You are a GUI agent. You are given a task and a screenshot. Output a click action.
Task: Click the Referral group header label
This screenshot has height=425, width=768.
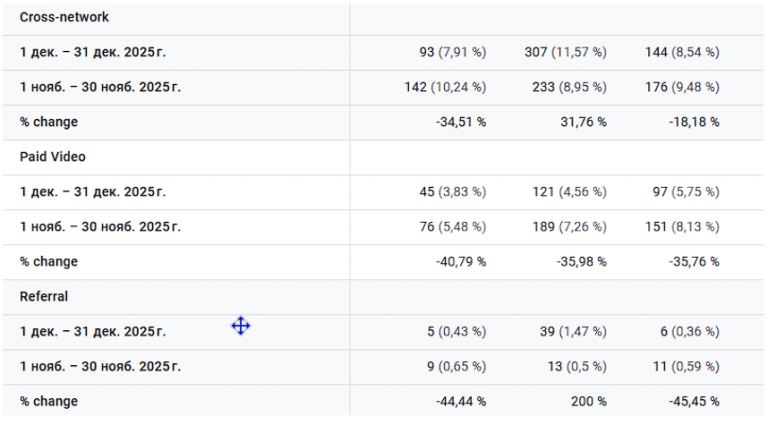tap(44, 297)
